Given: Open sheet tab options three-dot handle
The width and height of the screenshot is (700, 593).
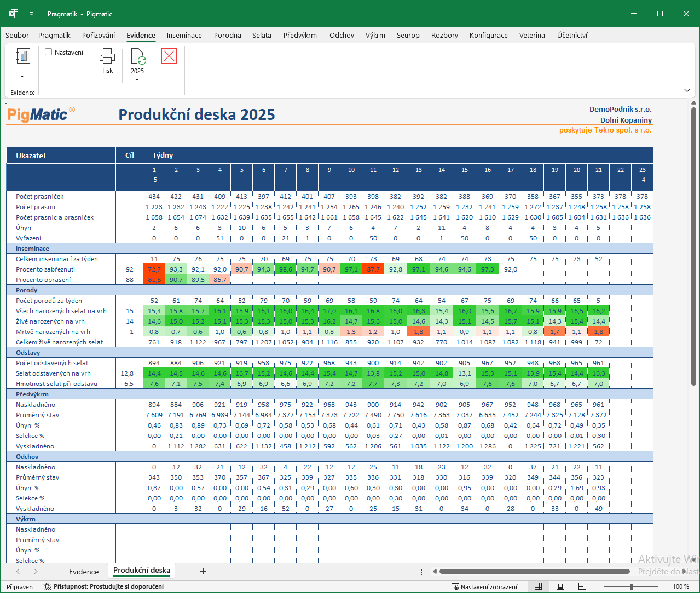Looking at the screenshot, I should tap(421, 572).
